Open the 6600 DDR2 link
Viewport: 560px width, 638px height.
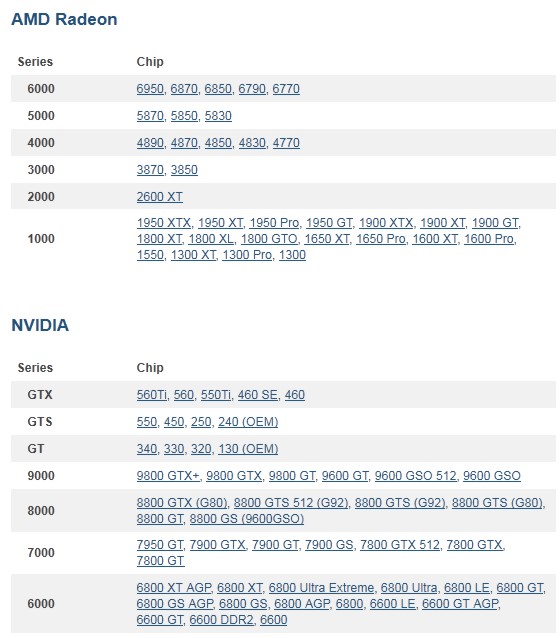[x=221, y=620]
